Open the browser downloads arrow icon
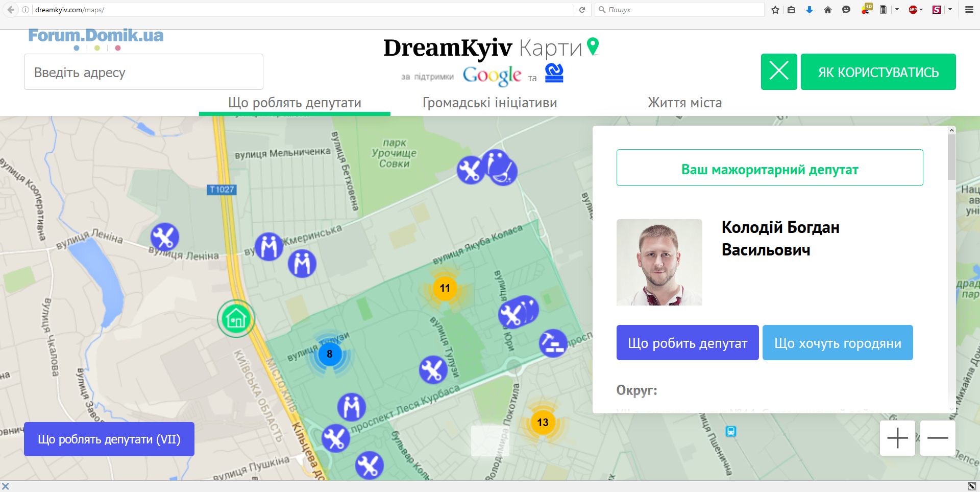Screen dimensions: 980x492 pyautogui.click(x=810, y=10)
